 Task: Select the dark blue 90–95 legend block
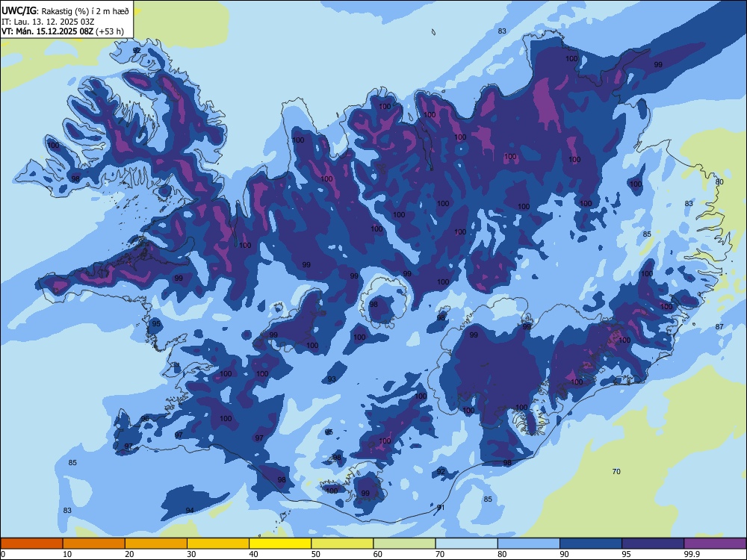pyautogui.click(x=591, y=544)
